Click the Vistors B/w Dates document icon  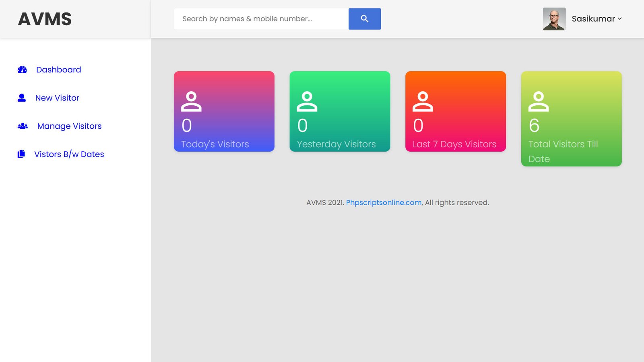[x=21, y=154]
